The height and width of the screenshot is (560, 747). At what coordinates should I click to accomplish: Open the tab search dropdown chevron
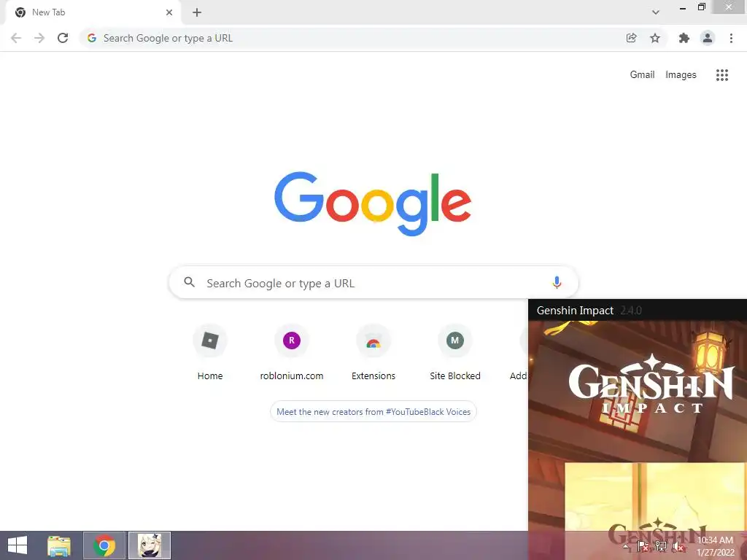[656, 12]
